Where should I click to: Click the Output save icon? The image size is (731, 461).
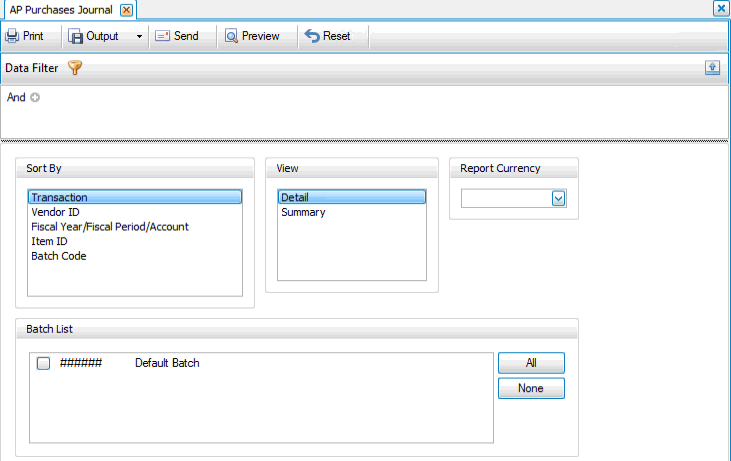(x=76, y=36)
